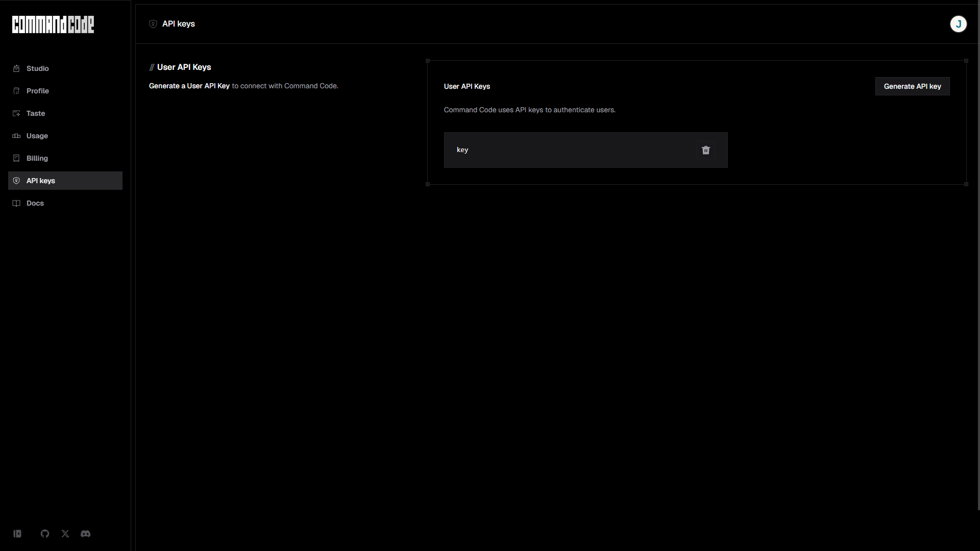Open the Discord link icon
The image size is (980, 551).
(86, 534)
